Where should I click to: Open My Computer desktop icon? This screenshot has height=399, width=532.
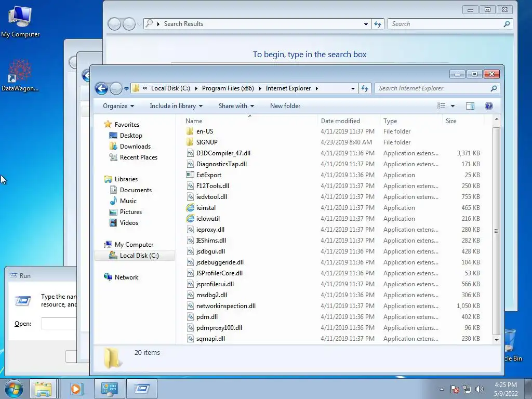tap(20, 22)
